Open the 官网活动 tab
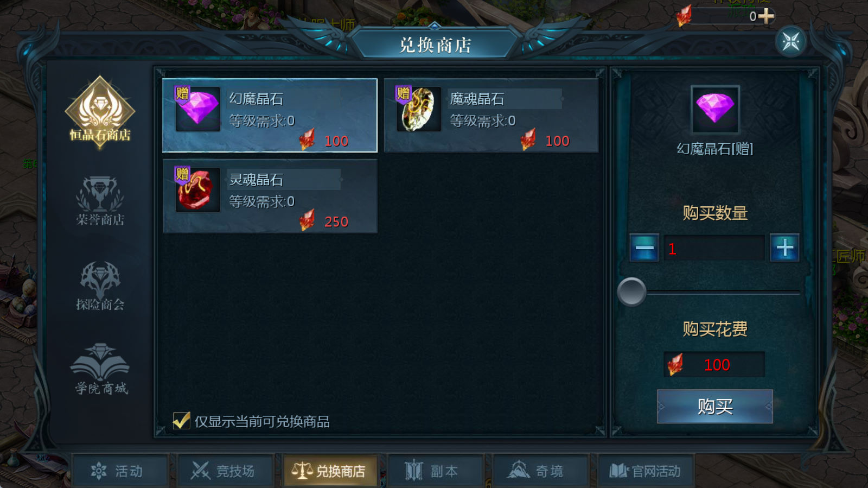Image resolution: width=868 pixels, height=488 pixels. click(x=646, y=471)
